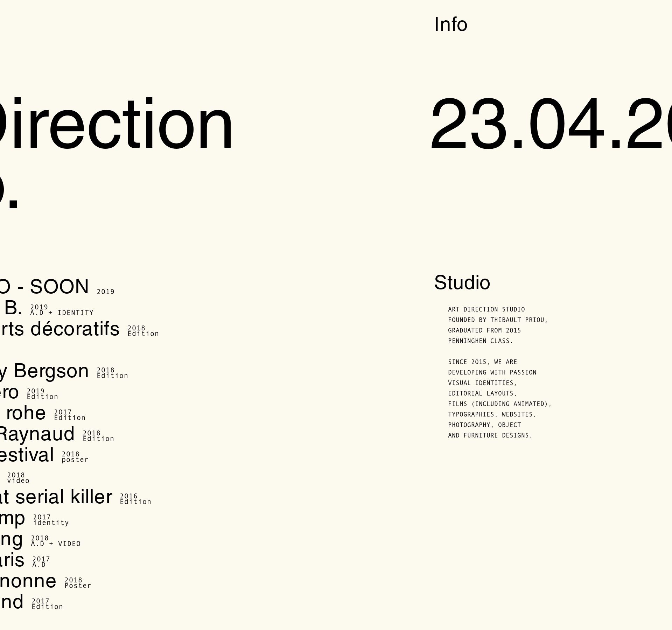Click the large "Direction" title text
The image size is (672, 630).
click(x=115, y=124)
